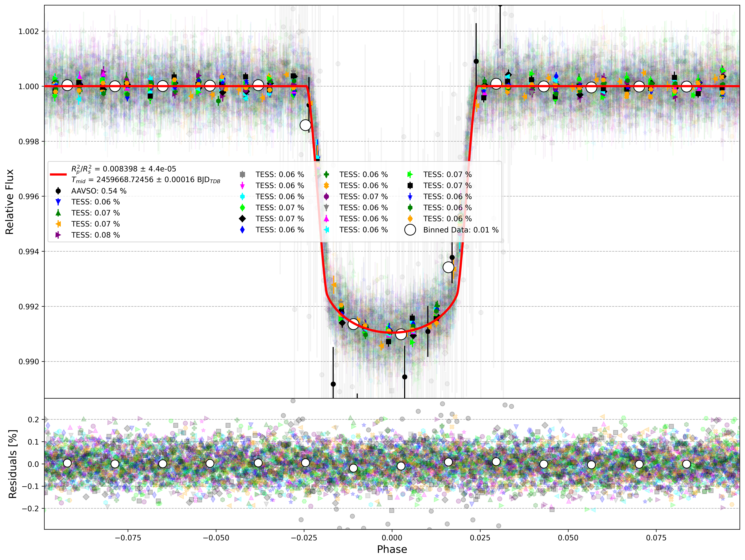
Task: Click the 'Relative Flux' y-axis label
Action: tap(9, 202)
